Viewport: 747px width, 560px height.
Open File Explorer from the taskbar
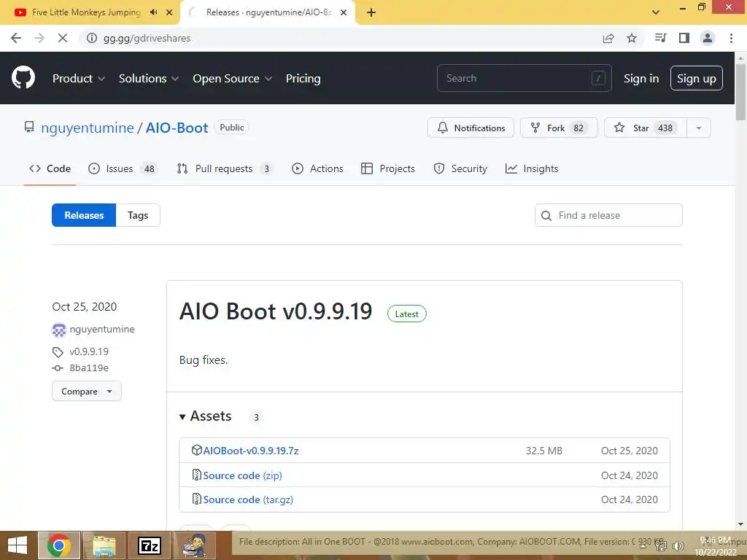104,545
